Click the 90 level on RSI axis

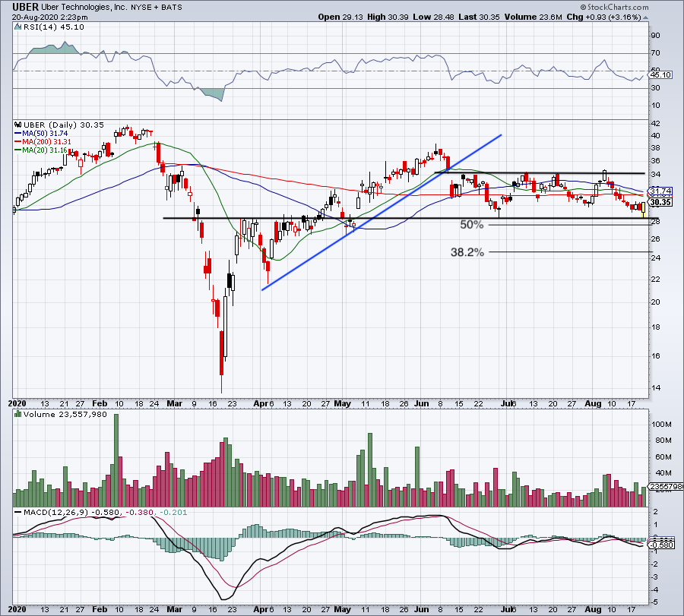tap(655, 35)
